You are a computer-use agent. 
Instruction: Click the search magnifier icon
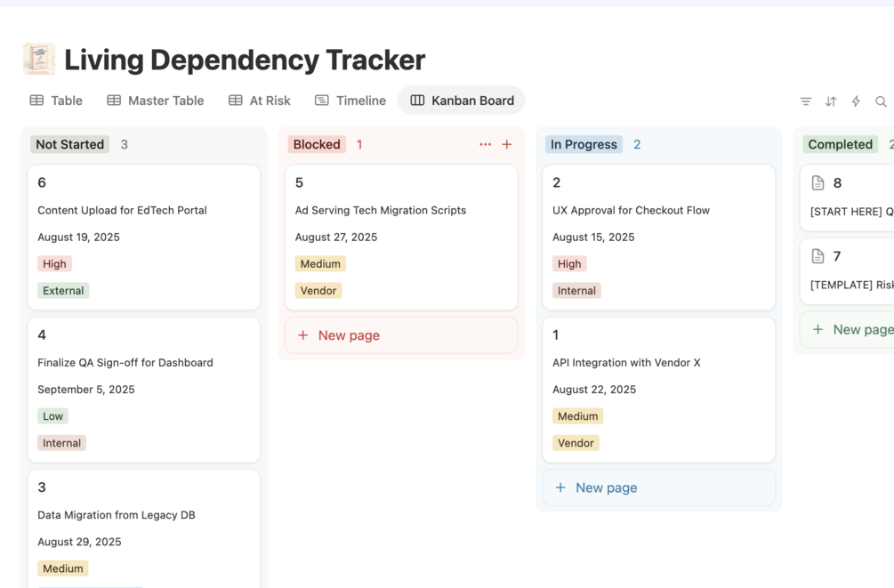point(881,101)
